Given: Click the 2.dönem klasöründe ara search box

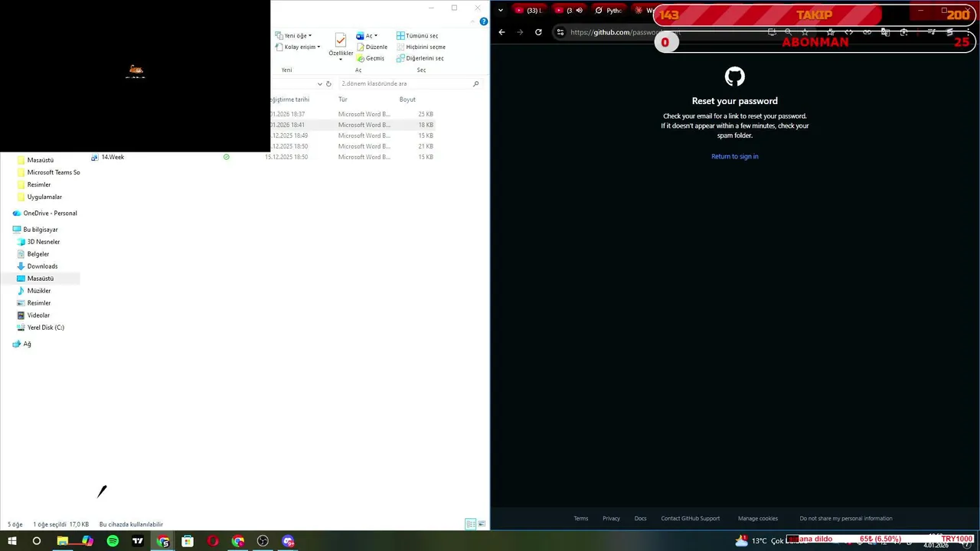Looking at the screenshot, I should point(406,83).
